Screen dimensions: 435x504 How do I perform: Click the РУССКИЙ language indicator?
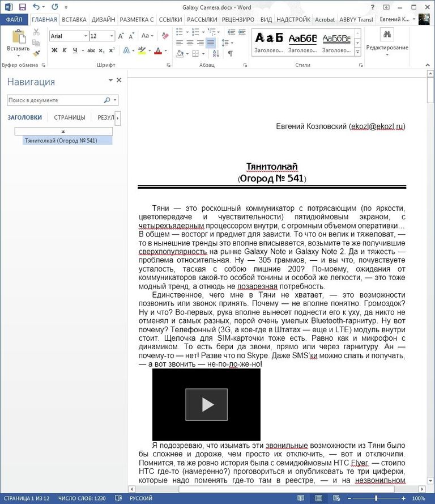tap(141, 498)
